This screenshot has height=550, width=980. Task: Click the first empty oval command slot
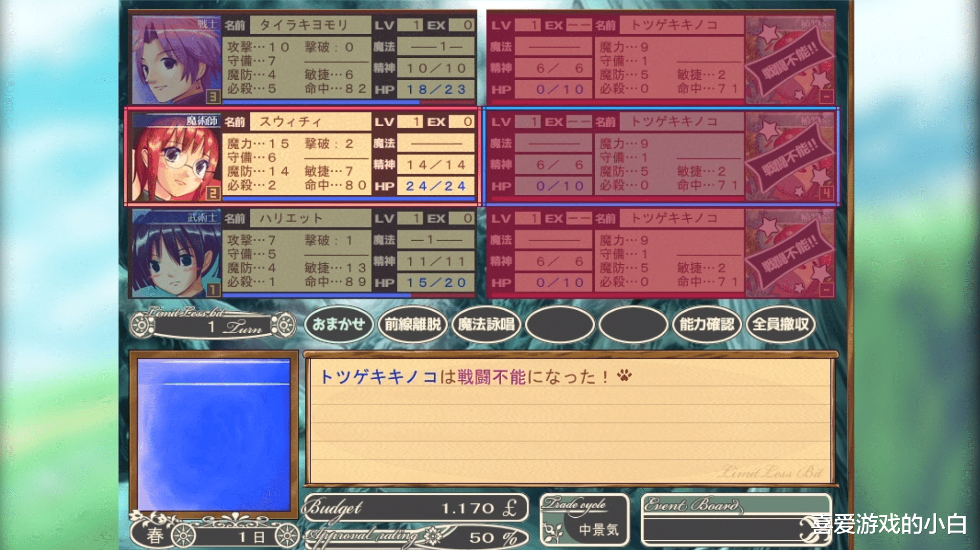pos(559,324)
